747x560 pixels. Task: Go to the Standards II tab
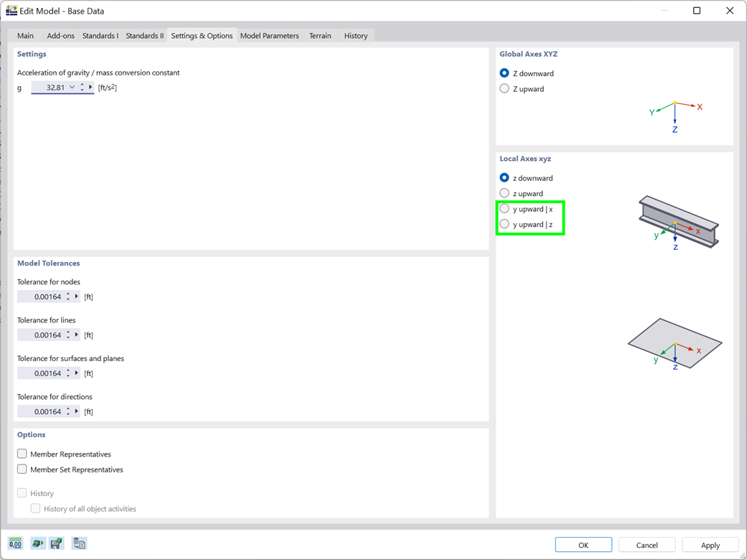pos(145,36)
